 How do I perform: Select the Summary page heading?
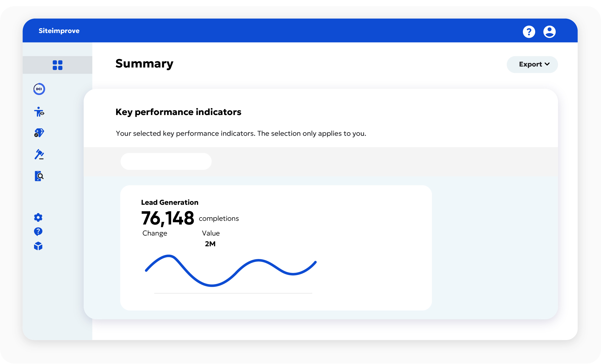click(144, 64)
